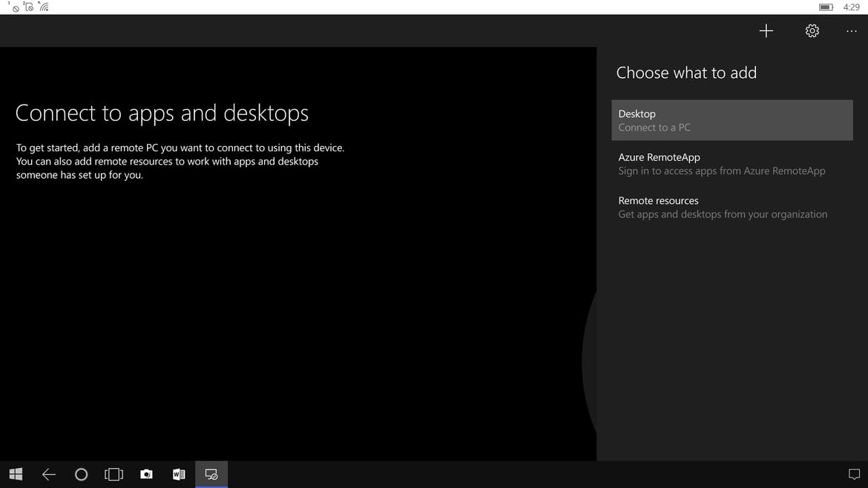Choose the Azure RemoteApp option
The image size is (868, 488).
731,164
